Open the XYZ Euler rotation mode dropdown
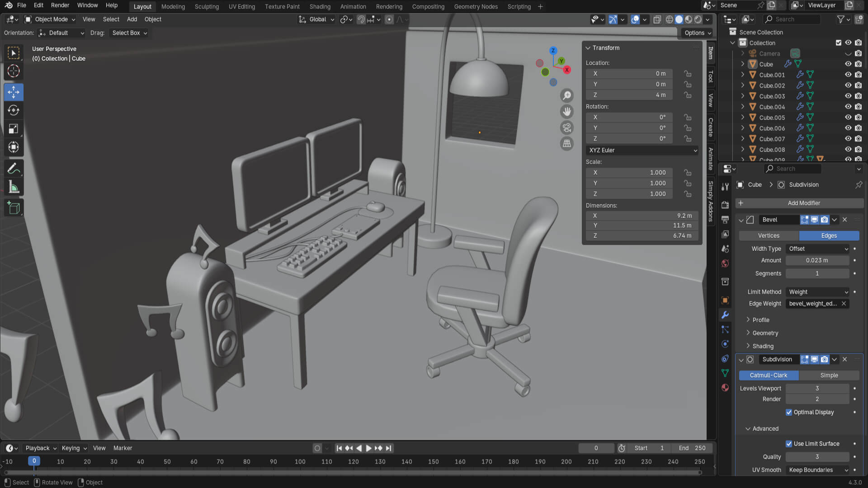The height and width of the screenshot is (488, 868). pyautogui.click(x=642, y=150)
